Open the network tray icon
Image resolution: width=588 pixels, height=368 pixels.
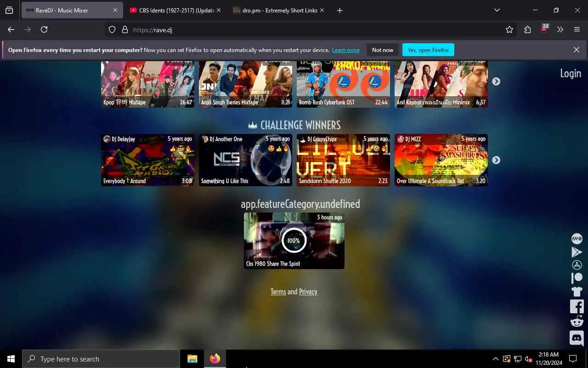[518, 359]
